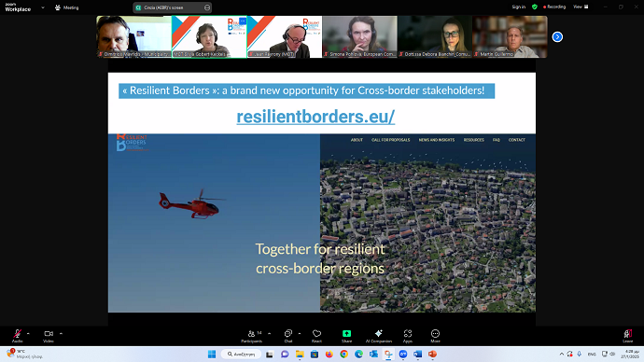The image size is (644, 362).
Task: Unmute microphone with the Audio button
Action: (x=17, y=335)
